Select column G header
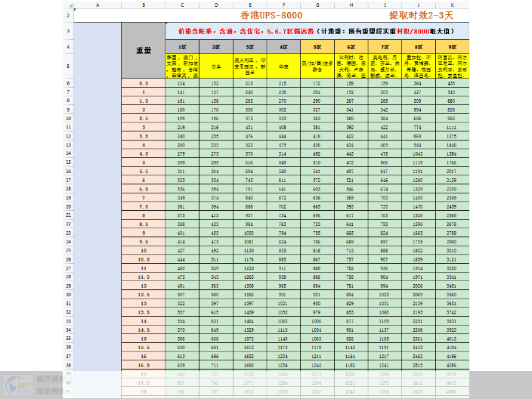 click(317, 5)
